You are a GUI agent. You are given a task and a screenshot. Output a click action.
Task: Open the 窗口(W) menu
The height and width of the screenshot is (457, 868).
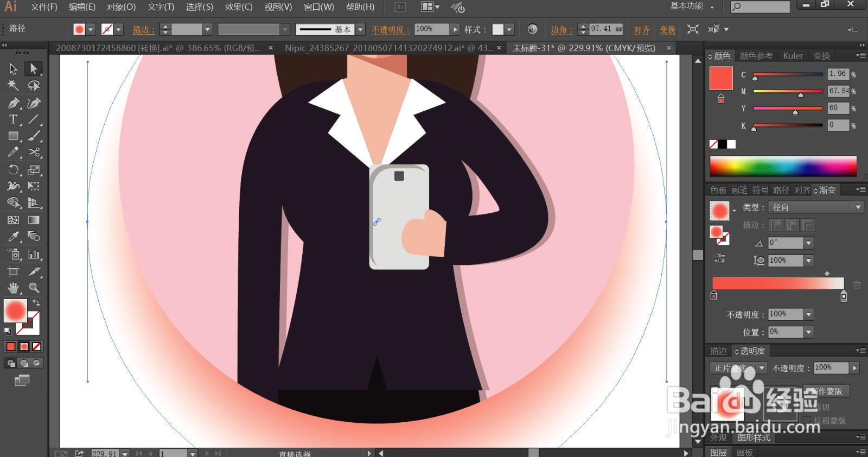(x=318, y=7)
